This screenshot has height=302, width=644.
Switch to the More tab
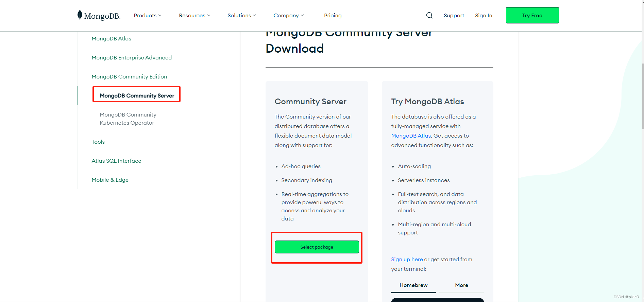pyautogui.click(x=461, y=285)
